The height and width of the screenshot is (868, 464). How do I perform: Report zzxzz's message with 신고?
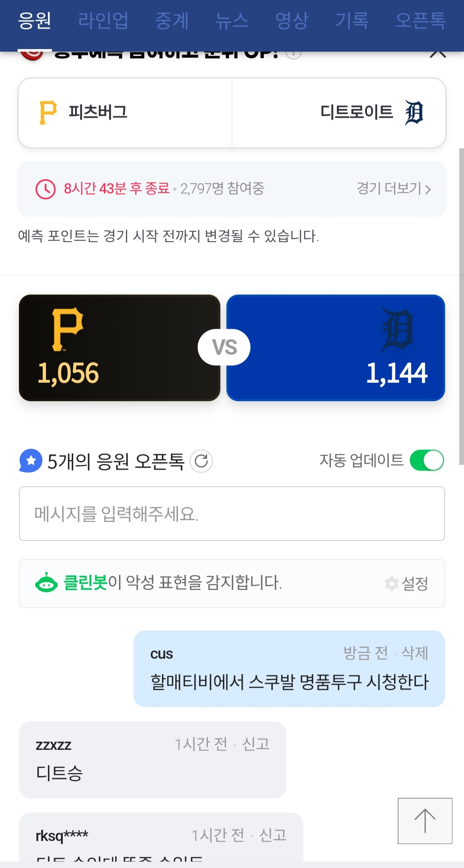[x=256, y=744]
